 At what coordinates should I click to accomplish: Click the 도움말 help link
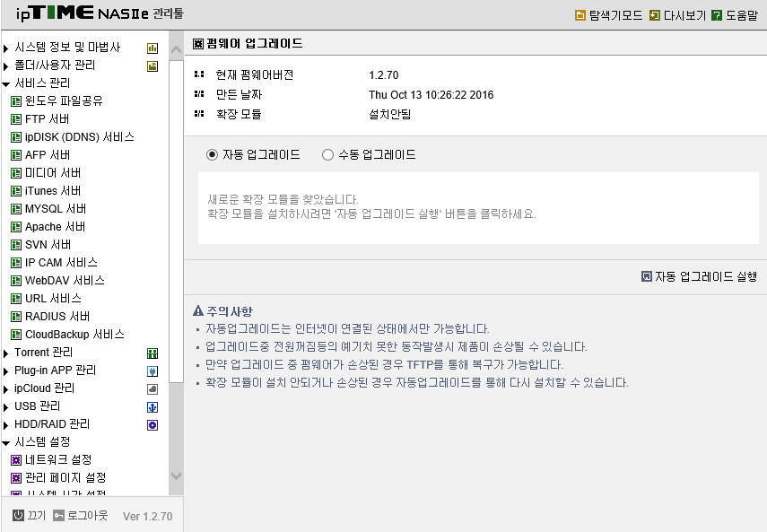click(x=742, y=15)
